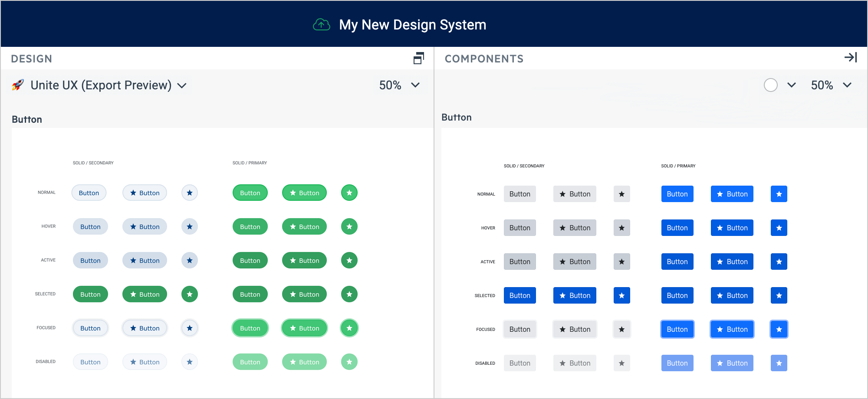The image size is (868, 399).
Task: Click the Design disabled primary text-only Button
Action: [x=250, y=362]
